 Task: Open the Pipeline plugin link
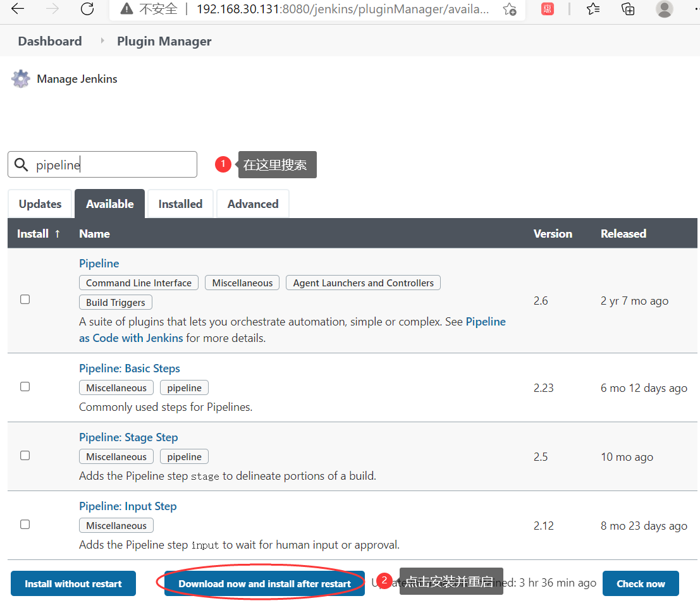pos(99,264)
